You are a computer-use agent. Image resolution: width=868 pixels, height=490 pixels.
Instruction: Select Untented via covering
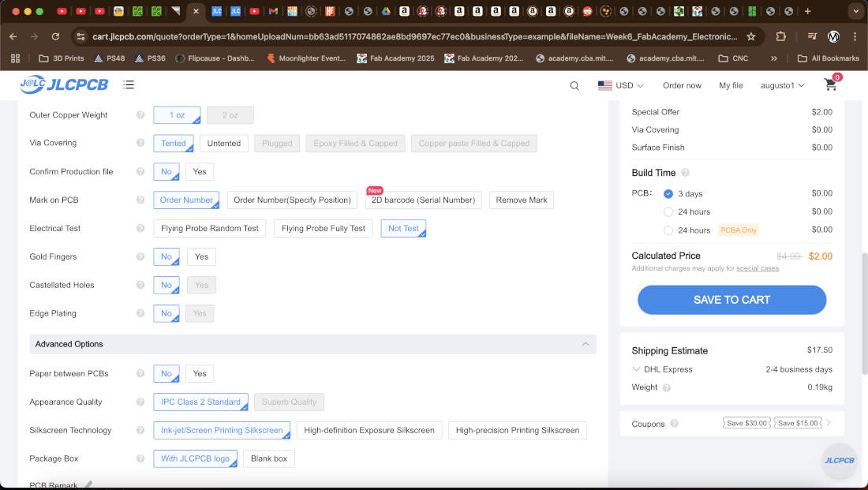[x=223, y=144]
